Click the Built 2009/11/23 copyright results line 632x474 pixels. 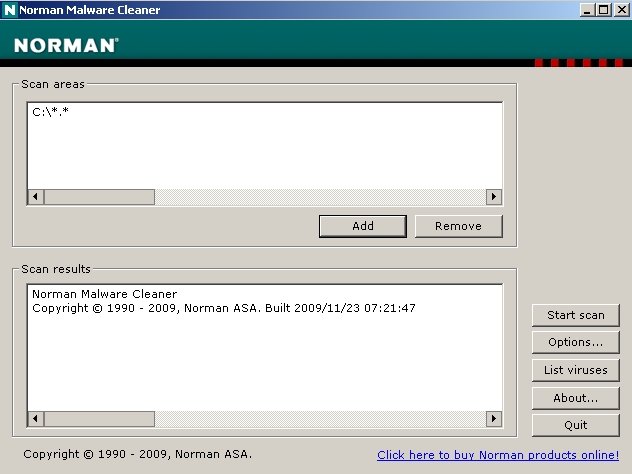point(224,308)
